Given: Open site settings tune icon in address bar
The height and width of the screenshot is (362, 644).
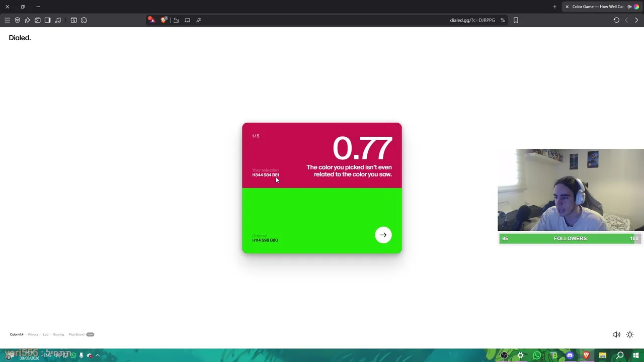Looking at the screenshot, I should (503, 20).
